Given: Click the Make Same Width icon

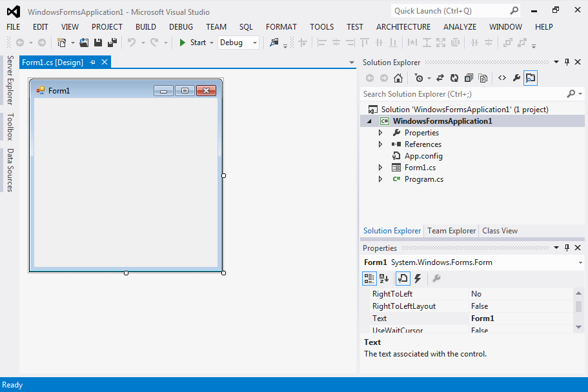Looking at the screenshot, I should coord(412,43).
